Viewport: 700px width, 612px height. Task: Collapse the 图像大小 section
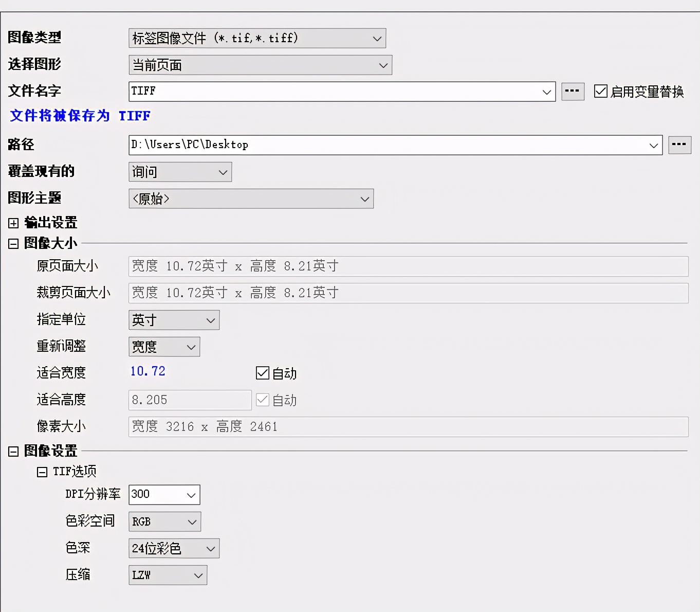tap(13, 243)
